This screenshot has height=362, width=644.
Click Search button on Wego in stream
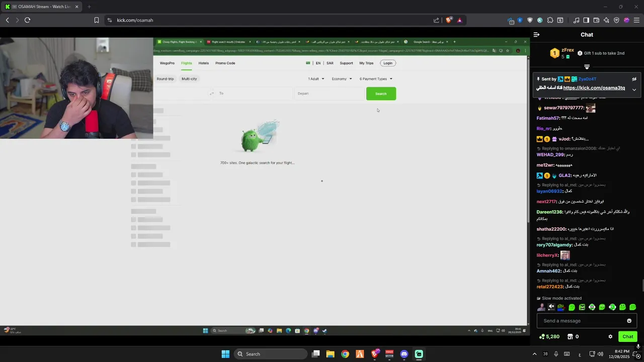pyautogui.click(x=381, y=94)
